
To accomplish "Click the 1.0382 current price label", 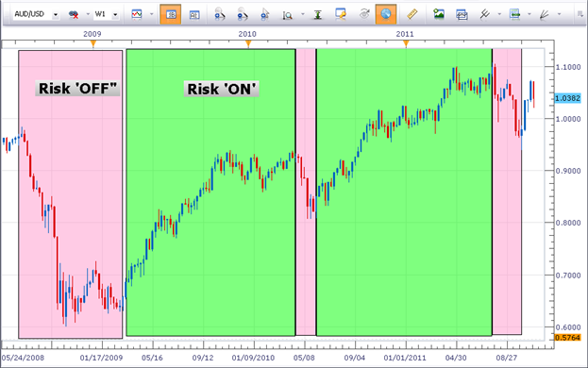I will (x=567, y=98).
